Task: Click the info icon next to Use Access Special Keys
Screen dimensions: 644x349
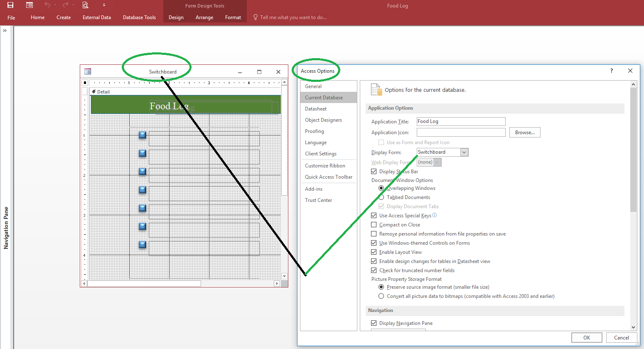Action: pos(435,215)
